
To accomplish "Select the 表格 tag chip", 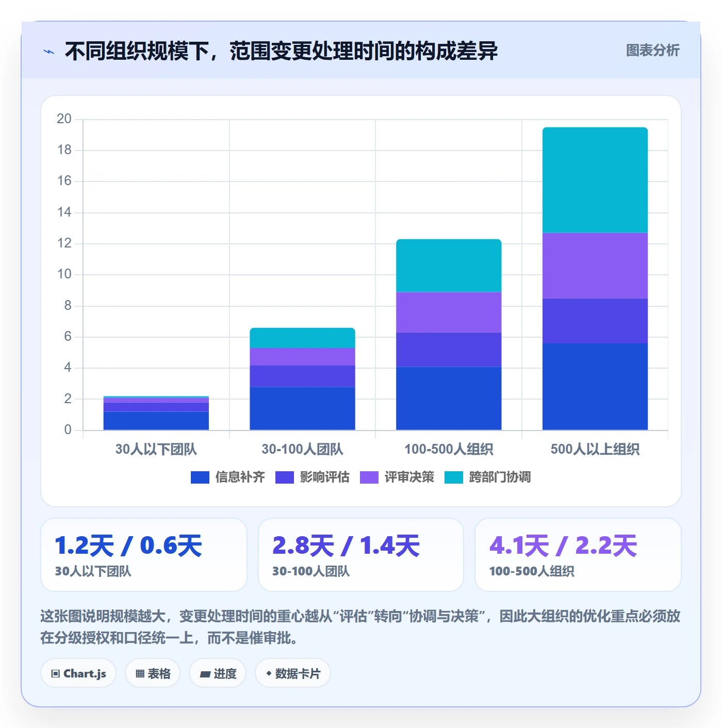I will point(153,673).
